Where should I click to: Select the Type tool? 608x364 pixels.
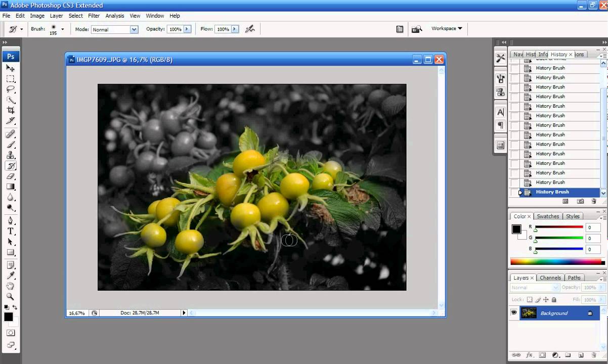point(10,232)
